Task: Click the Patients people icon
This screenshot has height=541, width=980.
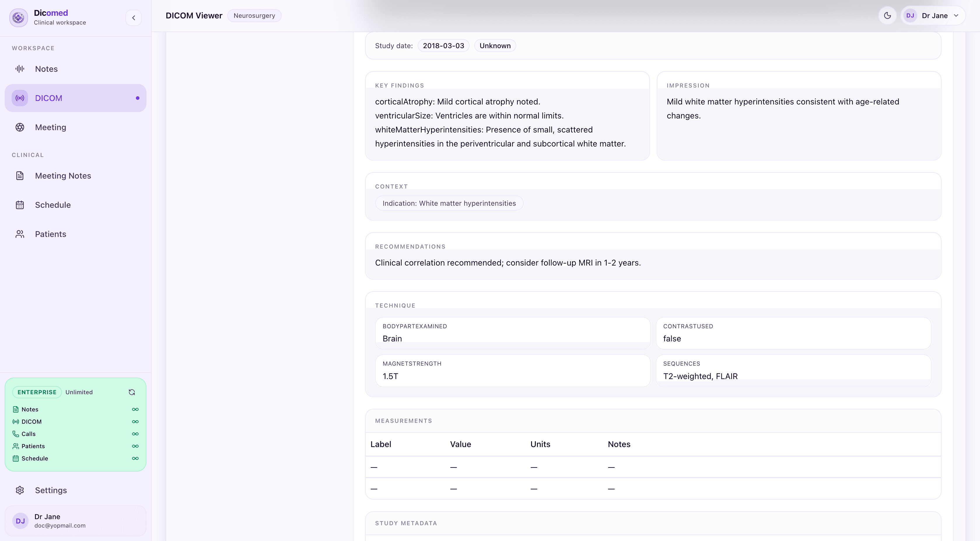Action: [x=20, y=234]
